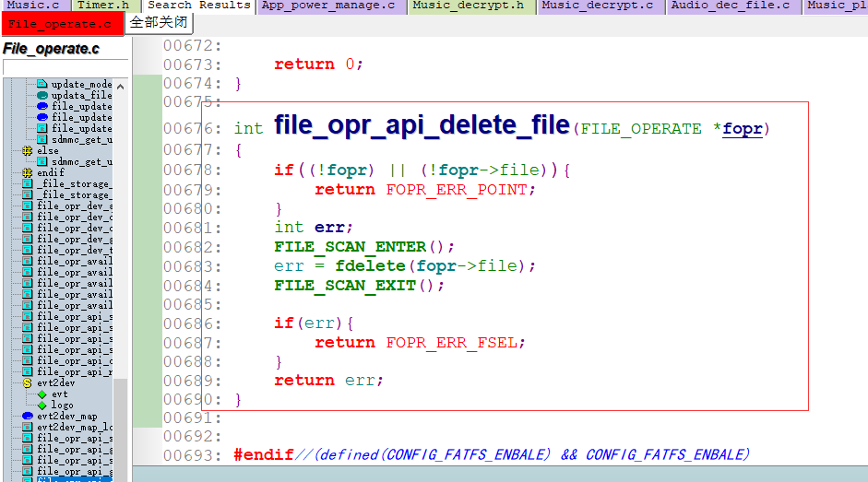Switch to the Music.c tab
The height and width of the screenshot is (482, 868).
click(35, 6)
